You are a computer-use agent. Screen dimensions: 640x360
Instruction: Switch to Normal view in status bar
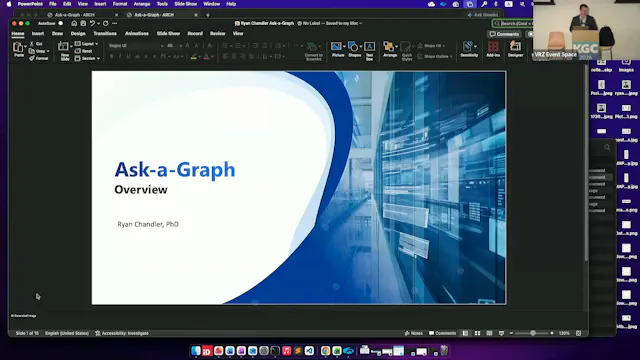(465, 333)
